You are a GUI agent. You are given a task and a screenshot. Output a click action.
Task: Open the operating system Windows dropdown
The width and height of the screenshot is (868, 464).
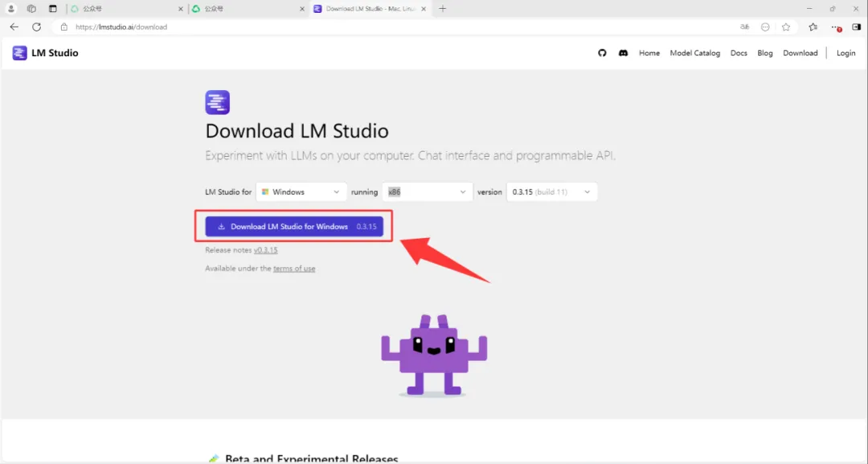pos(301,191)
